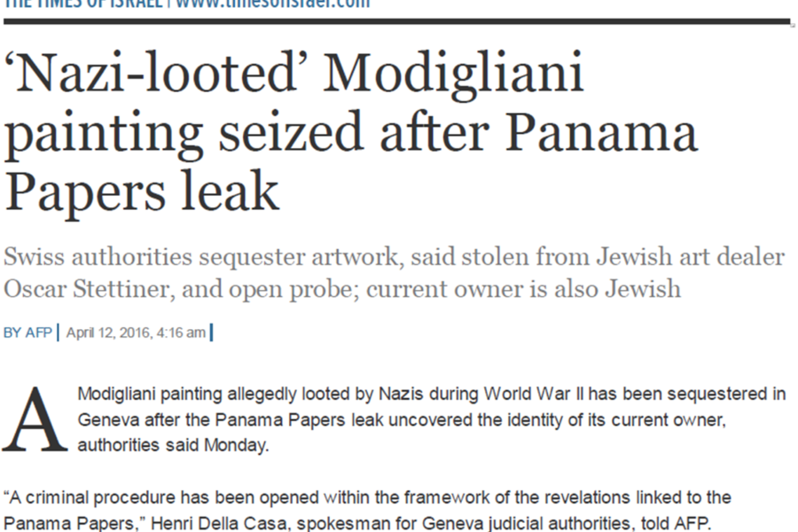The width and height of the screenshot is (798, 532).
Task: Click the name 'Oscar Stettiner' in subheadline
Action: click(90, 289)
